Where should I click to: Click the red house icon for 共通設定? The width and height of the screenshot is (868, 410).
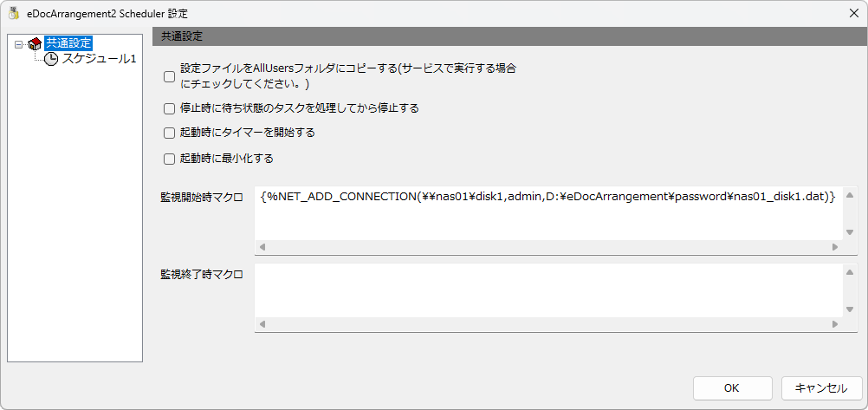(35, 43)
